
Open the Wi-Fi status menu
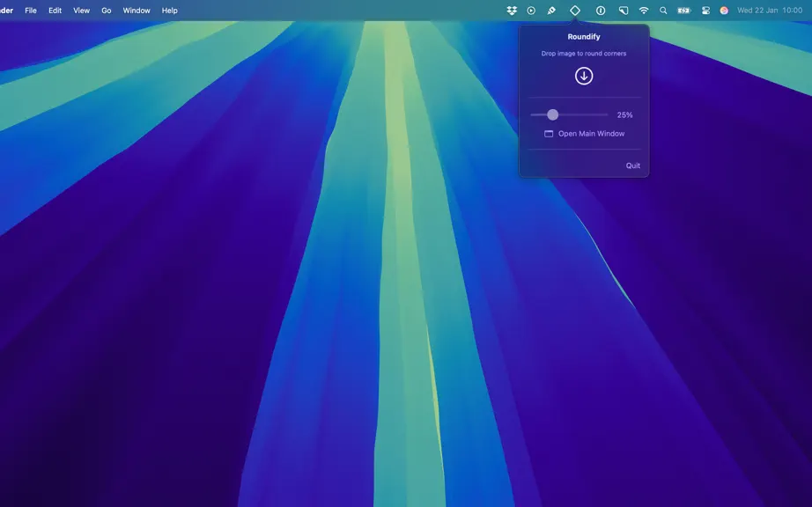pyautogui.click(x=644, y=11)
